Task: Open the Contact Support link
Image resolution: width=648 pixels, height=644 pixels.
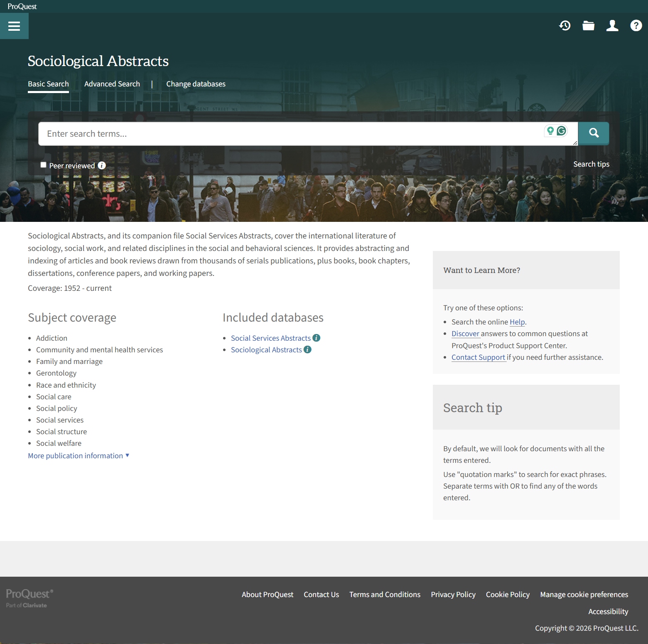Action: click(x=479, y=357)
